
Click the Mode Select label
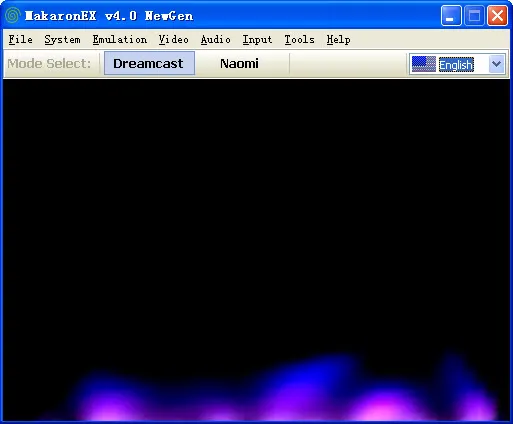pos(49,63)
